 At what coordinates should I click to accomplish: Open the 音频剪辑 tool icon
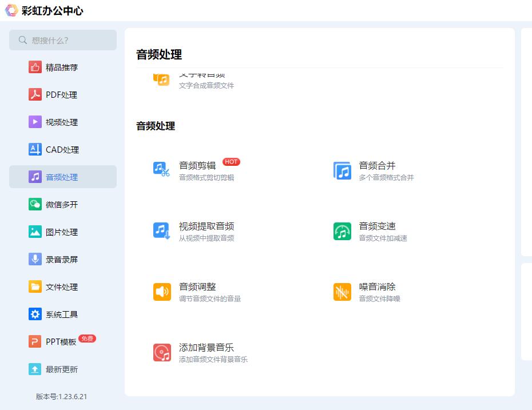[162, 170]
